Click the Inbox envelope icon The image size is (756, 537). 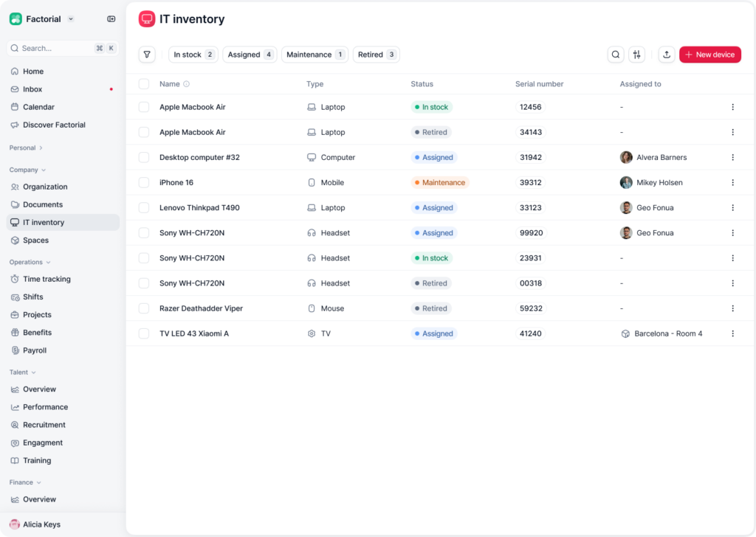(x=15, y=89)
